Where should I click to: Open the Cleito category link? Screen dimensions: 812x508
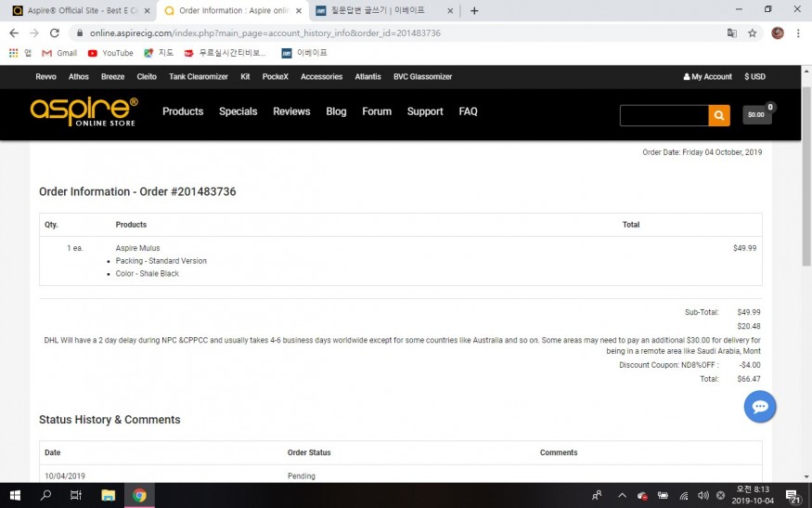coord(147,77)
